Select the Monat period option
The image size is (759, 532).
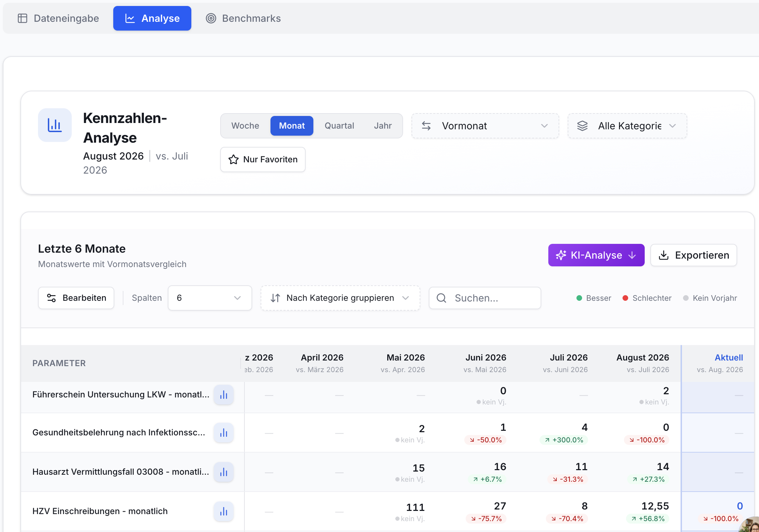[x=292, y=126]
